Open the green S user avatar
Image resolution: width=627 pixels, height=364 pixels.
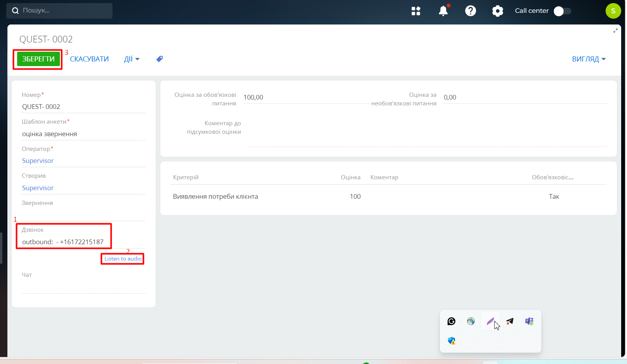click(x=613, y=11)
